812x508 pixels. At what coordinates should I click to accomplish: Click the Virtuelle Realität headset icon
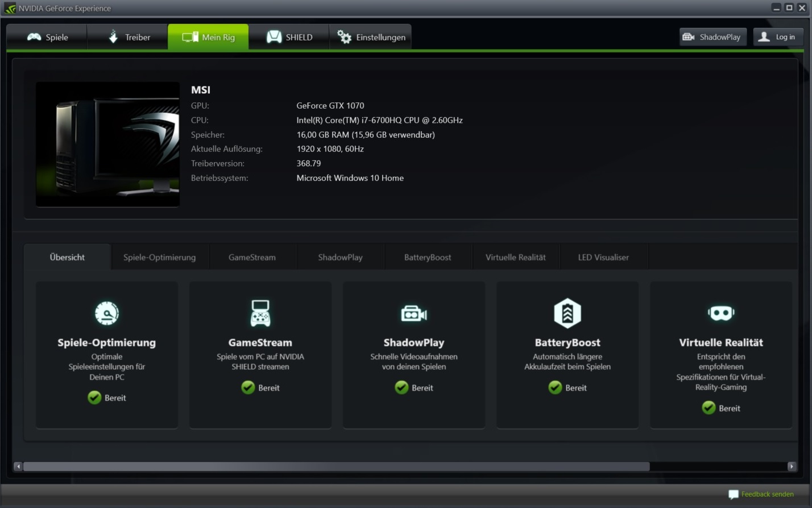pos(721,313)
